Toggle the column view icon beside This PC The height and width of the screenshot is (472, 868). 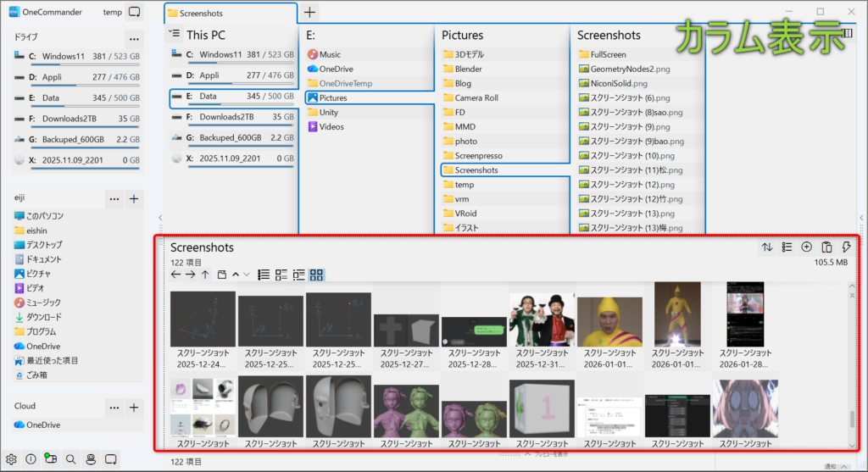click(x=175, y=34)
